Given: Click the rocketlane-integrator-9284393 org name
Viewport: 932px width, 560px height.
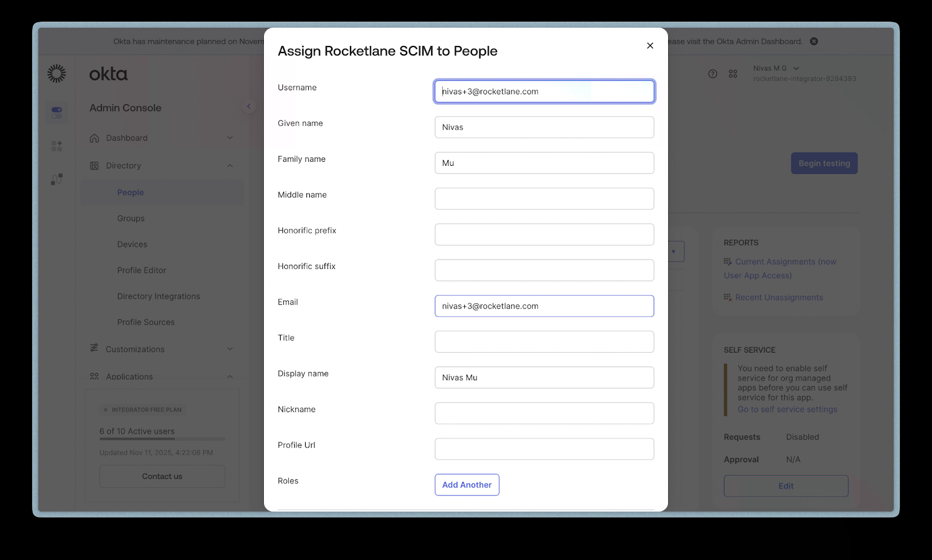Looking at the screenshot, I should [x=804, y=79].
